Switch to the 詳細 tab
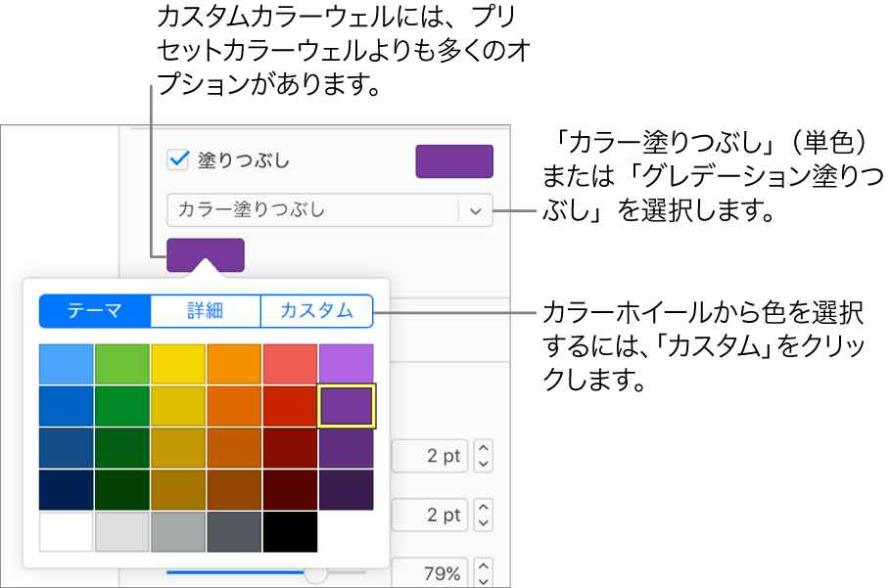The width and height of the screenshot is (891, 588). tap(205, 311)
